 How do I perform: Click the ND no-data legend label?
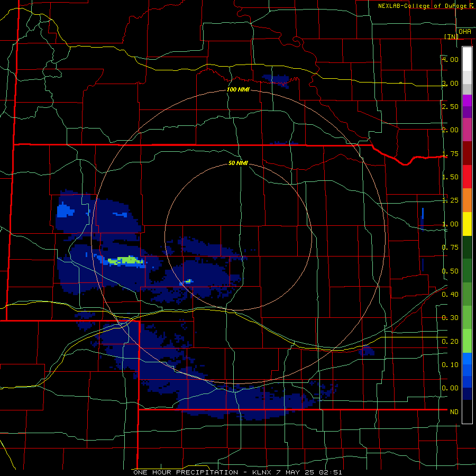(454, 412)
